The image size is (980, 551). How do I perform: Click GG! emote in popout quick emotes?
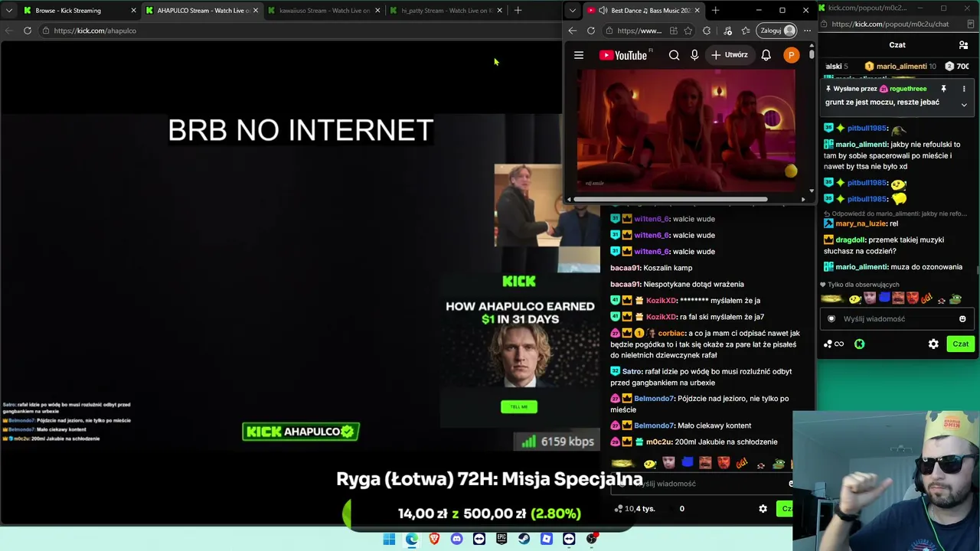[926, 299]
